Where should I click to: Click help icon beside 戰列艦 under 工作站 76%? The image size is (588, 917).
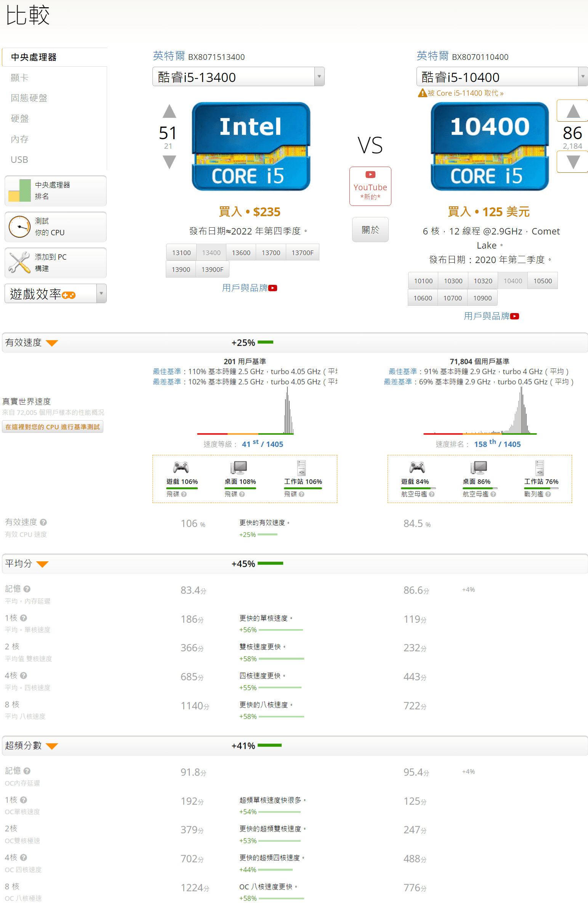pos(548,494)
